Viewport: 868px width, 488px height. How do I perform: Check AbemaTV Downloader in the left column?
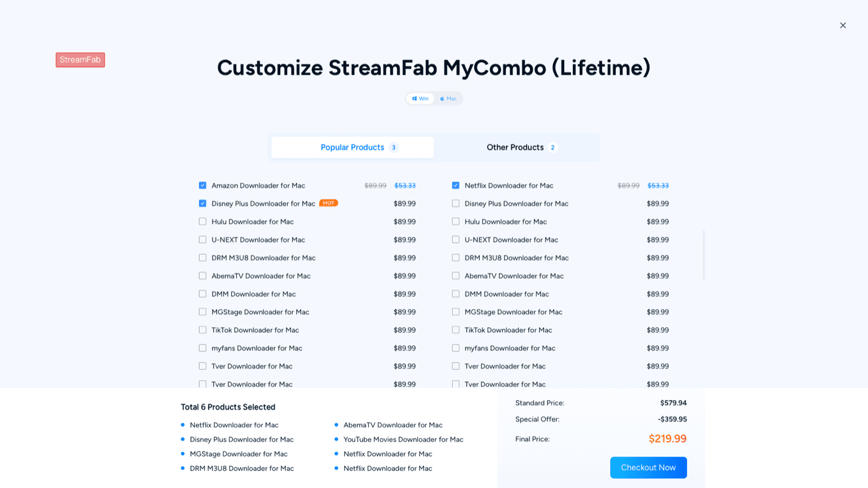pos(203,275)
